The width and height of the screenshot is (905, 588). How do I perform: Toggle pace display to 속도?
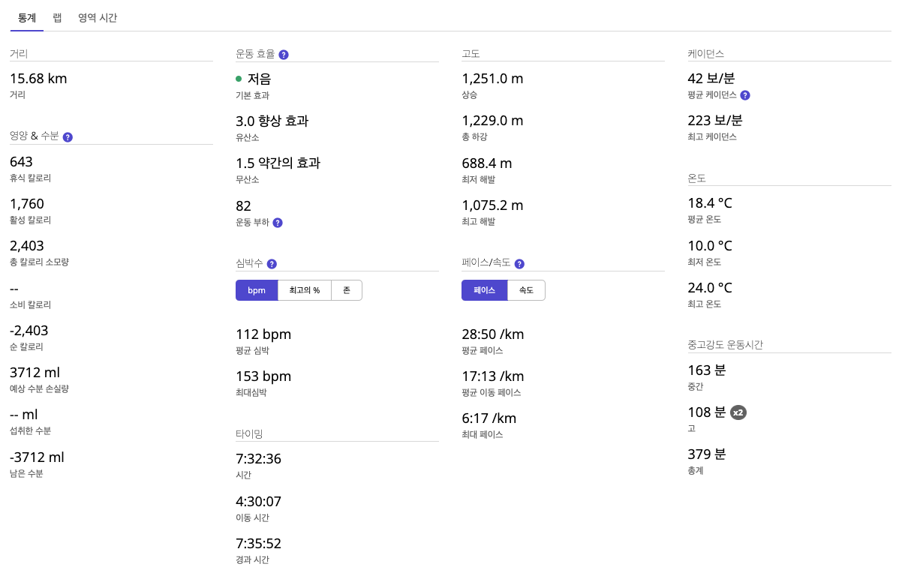tap(526, 289)
